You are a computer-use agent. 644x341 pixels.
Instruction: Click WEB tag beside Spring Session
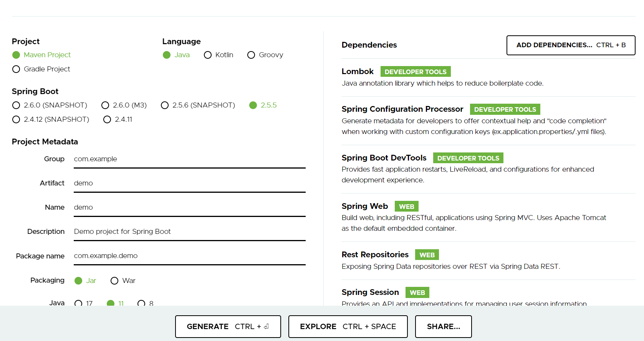pyautogui.click(x=417, y=293)
